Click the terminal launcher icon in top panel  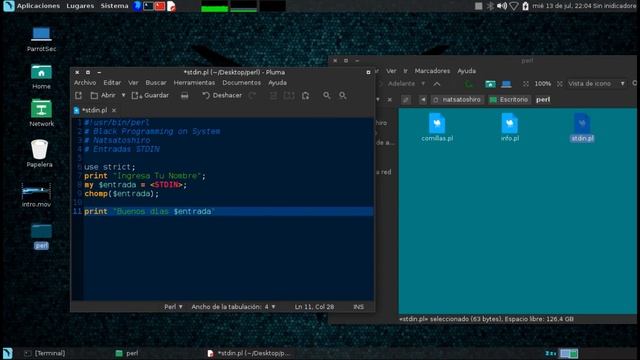(x=149, y=6)
